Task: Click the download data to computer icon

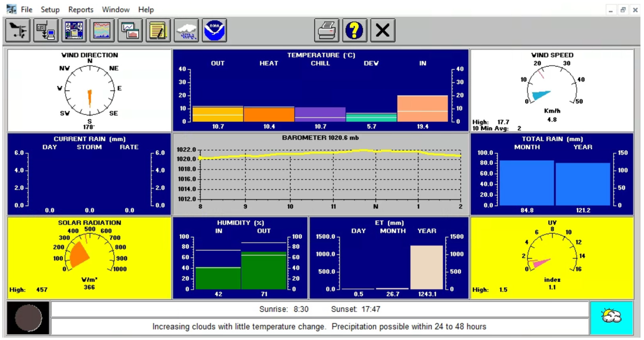Action: (46, 30)
